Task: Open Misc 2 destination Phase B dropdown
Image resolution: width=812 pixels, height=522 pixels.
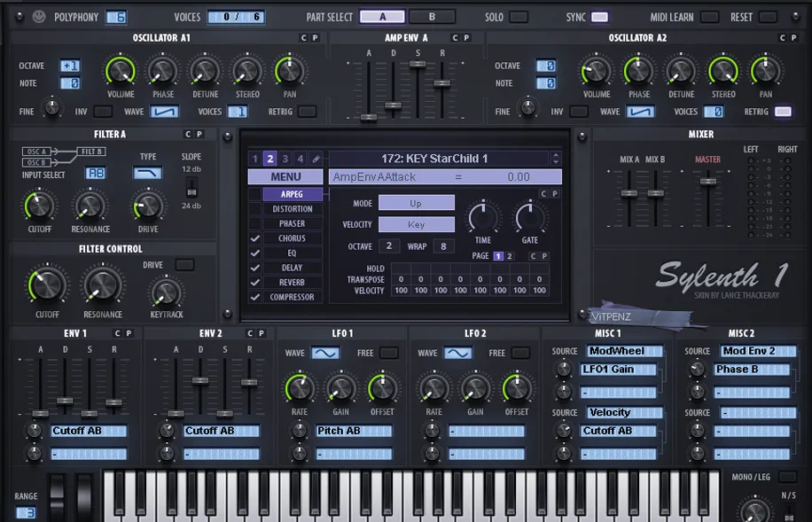Action: tap(752, 370)
